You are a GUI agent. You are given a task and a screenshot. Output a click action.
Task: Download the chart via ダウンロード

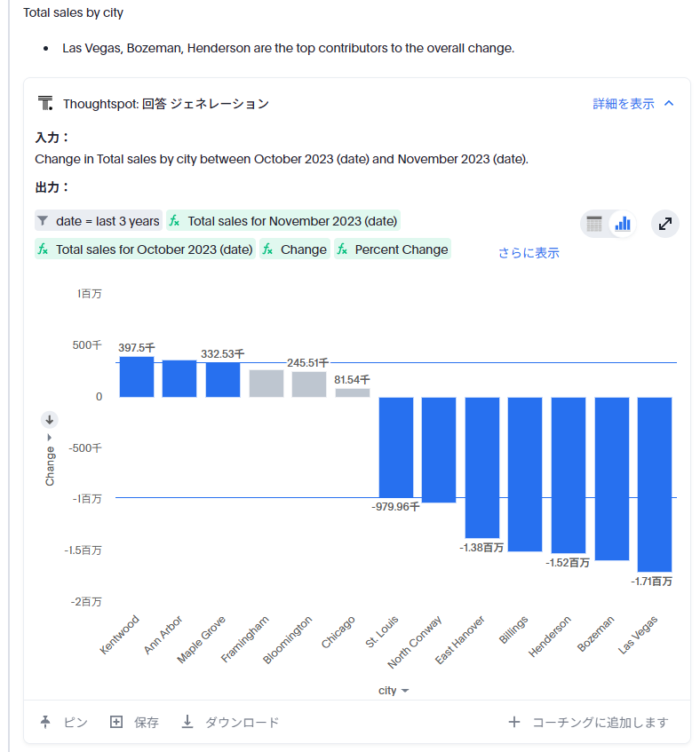[x=230, y=723]
